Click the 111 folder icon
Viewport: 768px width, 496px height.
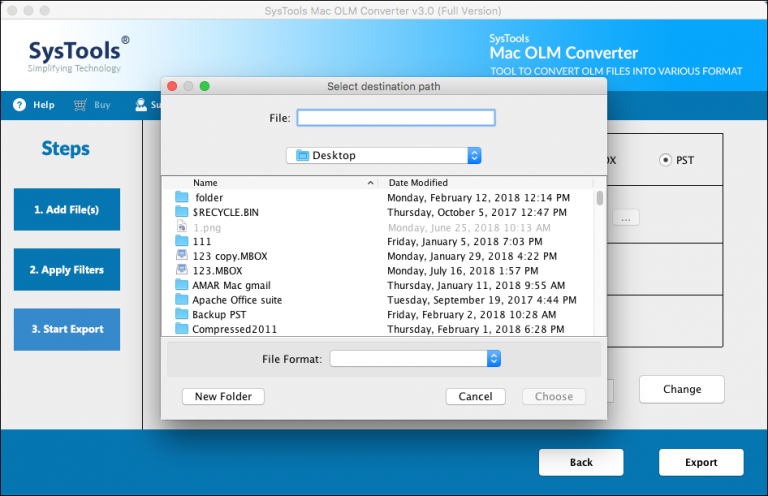point(182,241)
